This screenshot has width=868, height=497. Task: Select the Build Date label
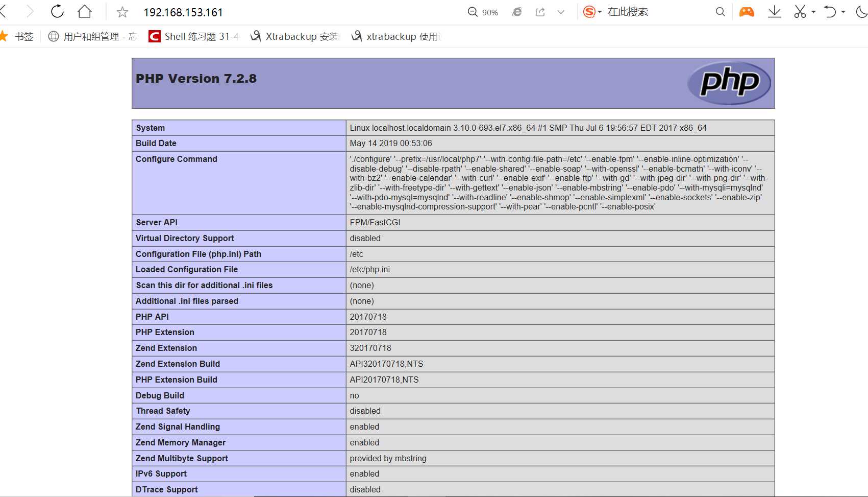pos(156,143)
